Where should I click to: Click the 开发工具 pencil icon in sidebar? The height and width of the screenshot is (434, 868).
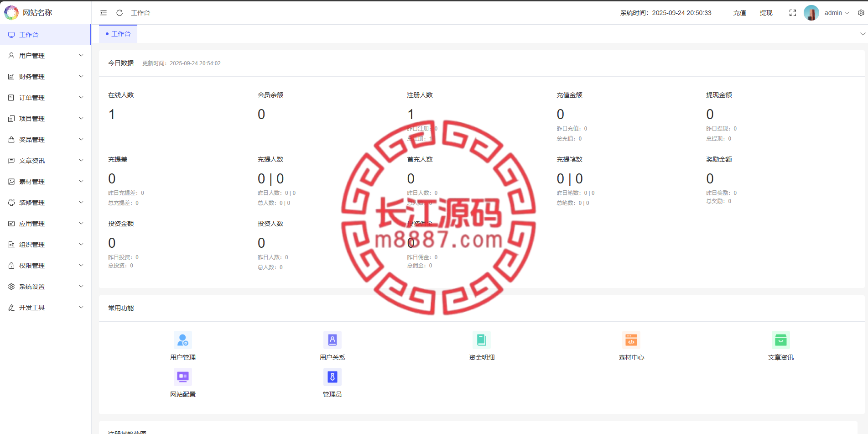tap(11, 308)
